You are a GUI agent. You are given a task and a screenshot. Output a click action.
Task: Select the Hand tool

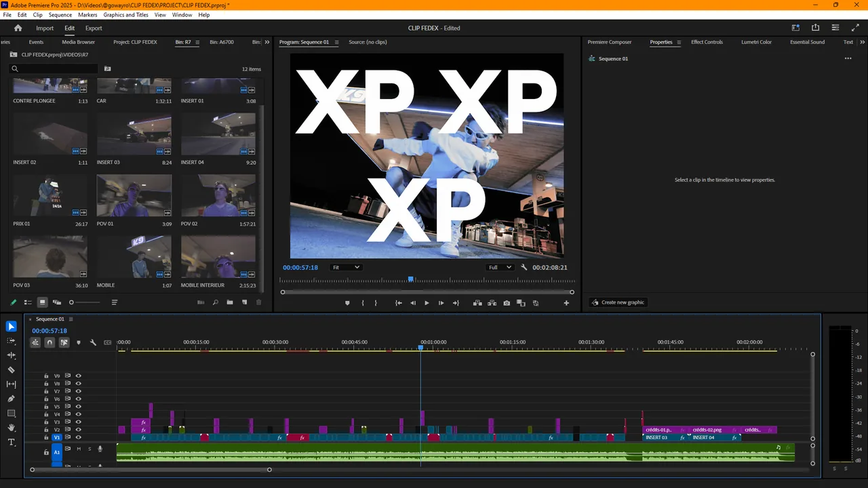coord(11,428)
